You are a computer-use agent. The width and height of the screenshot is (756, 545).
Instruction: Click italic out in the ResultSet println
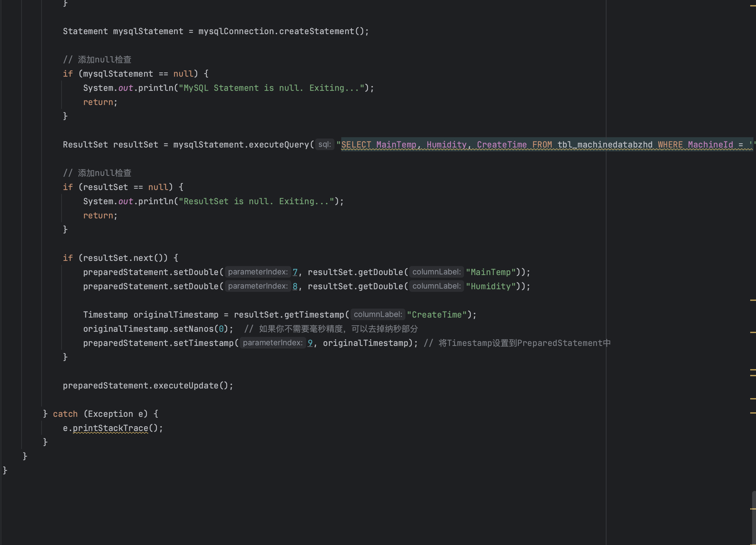click(125, 201)
